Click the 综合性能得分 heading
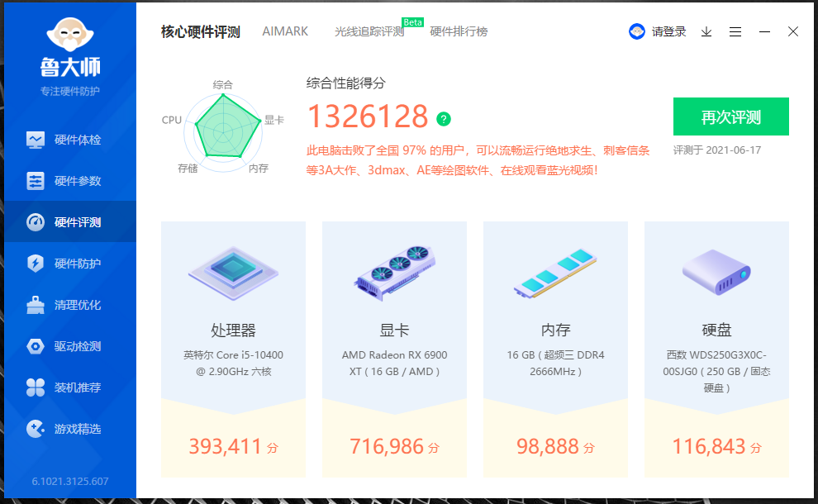 pyautogui.click(x=346, y=83)
